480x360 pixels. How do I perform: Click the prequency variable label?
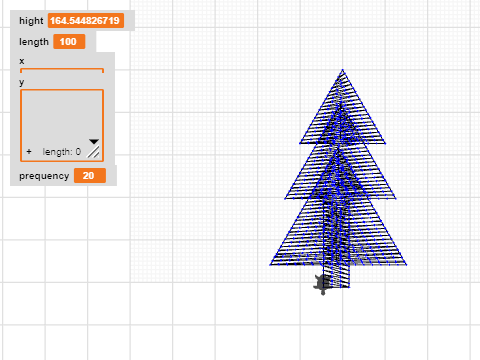[44, 176]
